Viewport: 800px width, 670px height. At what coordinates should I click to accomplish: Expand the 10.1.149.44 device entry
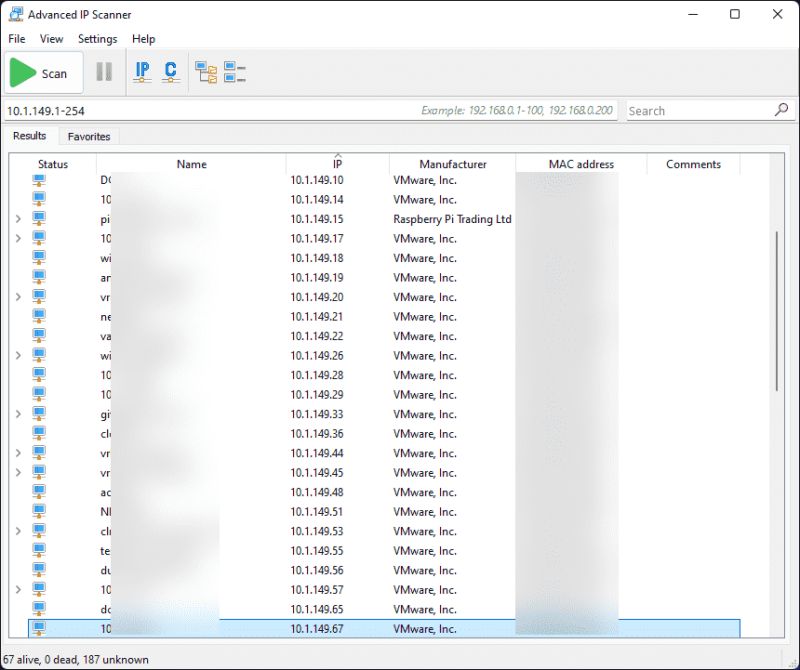[17, 453]
